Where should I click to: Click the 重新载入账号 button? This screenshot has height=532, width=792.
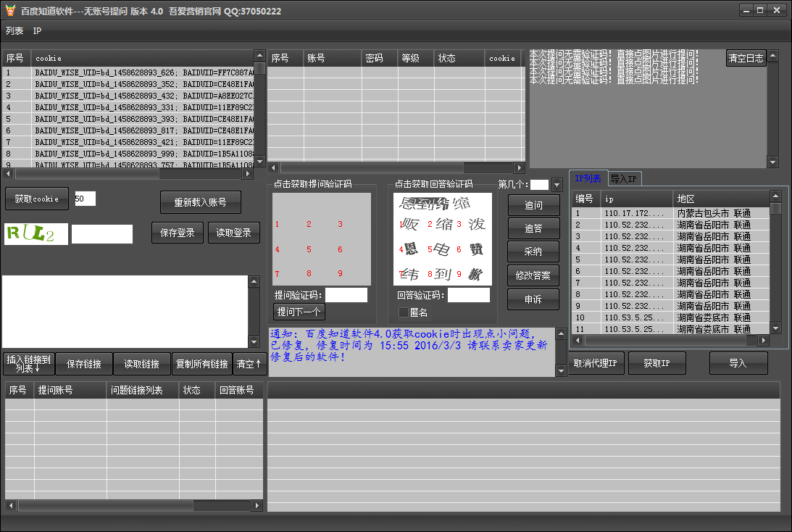pos(200,202)
